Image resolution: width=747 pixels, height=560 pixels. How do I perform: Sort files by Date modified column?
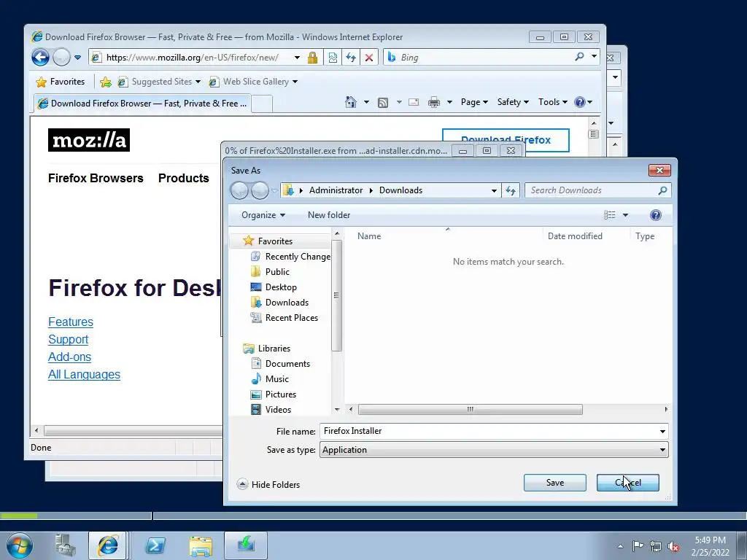(575, 236)
